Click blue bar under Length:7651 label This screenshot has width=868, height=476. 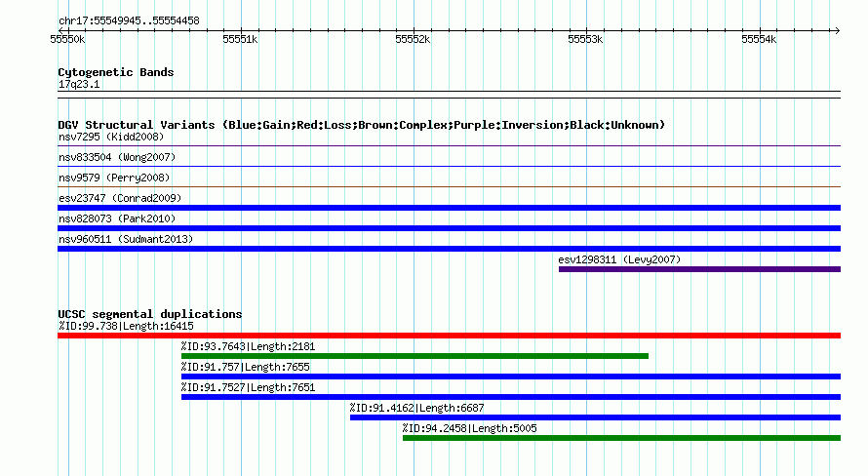[x=511, y=397]
